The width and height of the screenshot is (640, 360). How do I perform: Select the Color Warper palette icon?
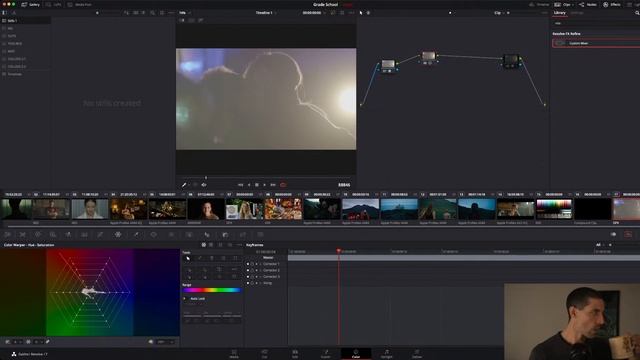coord(118,235)
